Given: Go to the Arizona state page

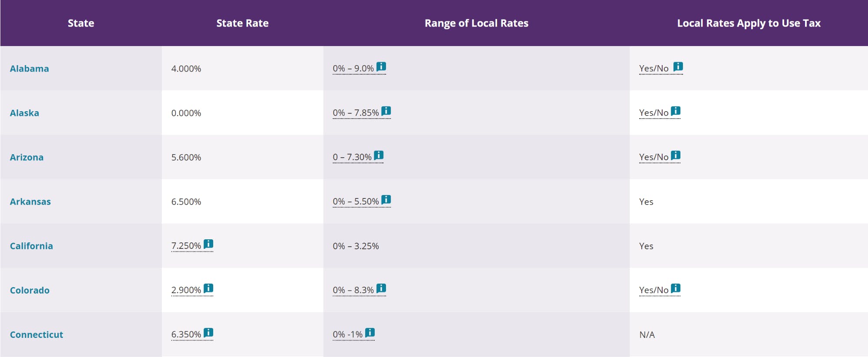Looking at the screenshot, I should (26, 157).
